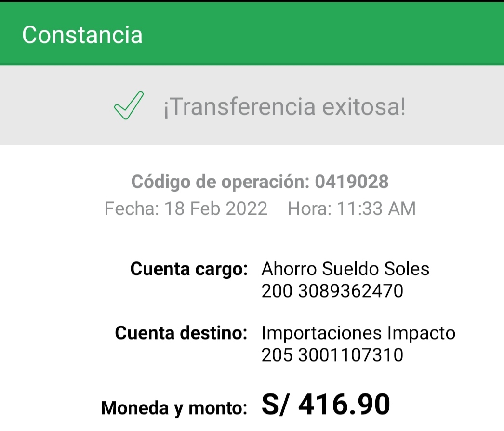Viewport: 504px width, 431px height.
Task: Select the 416.90 amount value
Action: coord(344,405)
